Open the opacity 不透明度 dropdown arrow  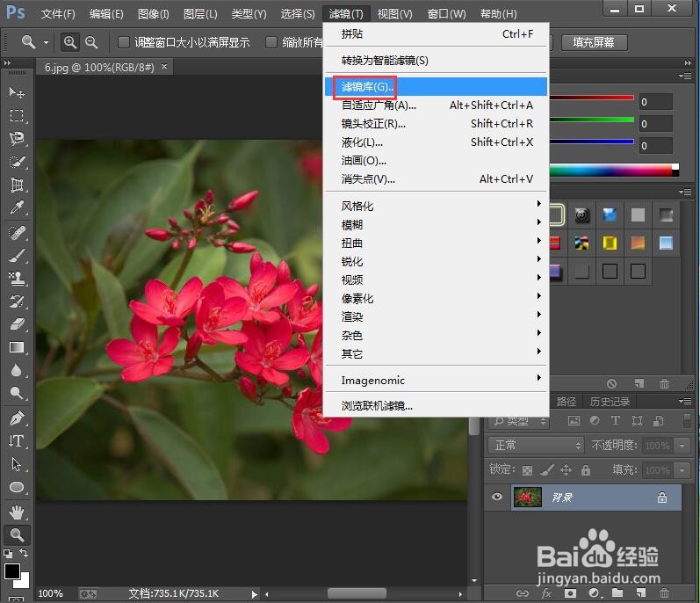[x=682, y=446]
